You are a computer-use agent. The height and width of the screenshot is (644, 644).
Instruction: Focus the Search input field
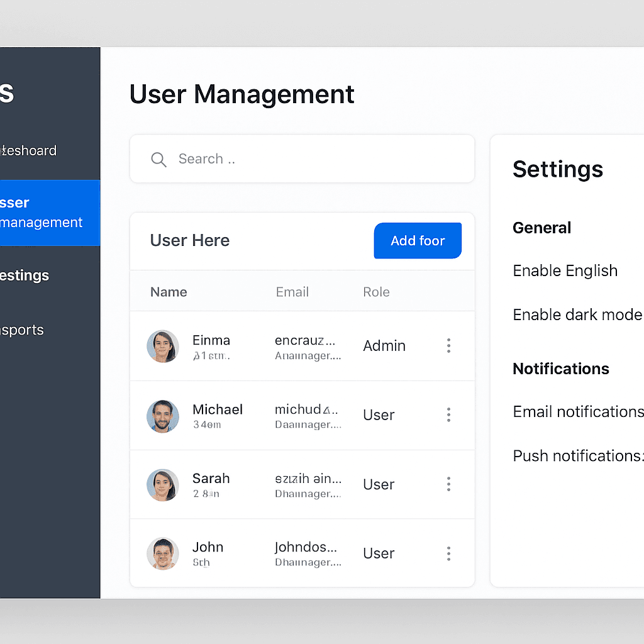click(302, 159)
